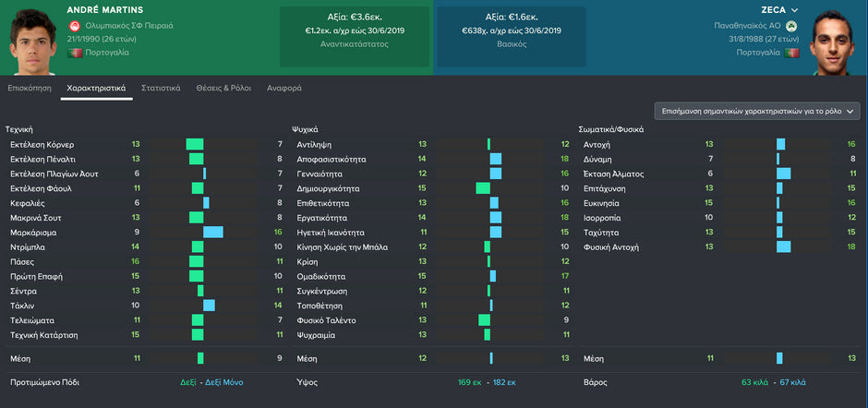Click the Olympiacos club badge icon
This screenshot has height=408, width=868.
point(74,26)
